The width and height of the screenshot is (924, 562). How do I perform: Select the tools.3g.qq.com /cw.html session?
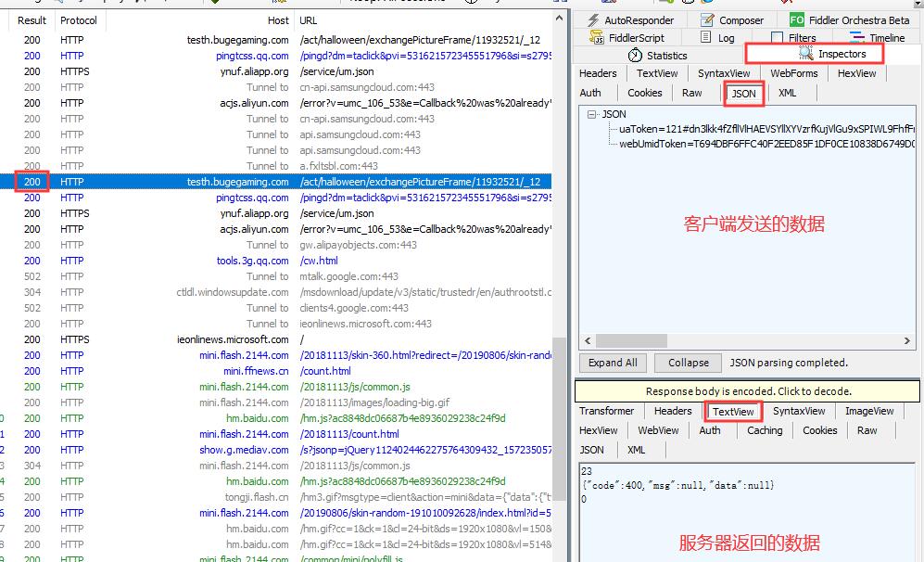[x=276, y=261]
